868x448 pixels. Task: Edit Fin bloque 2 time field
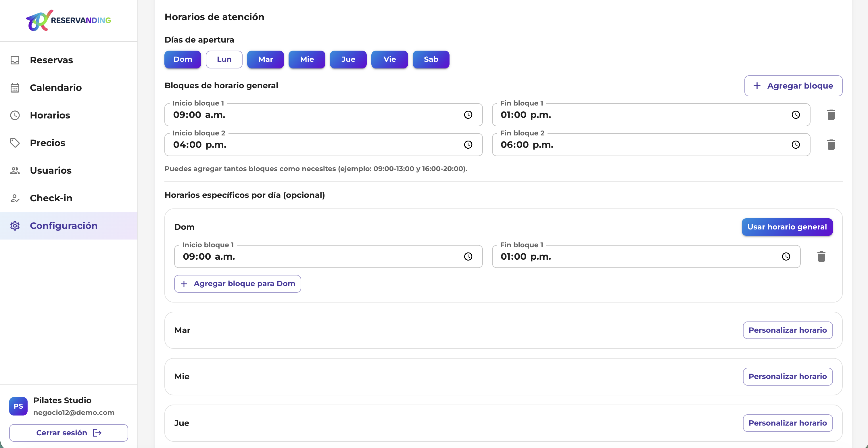(651, 145)
